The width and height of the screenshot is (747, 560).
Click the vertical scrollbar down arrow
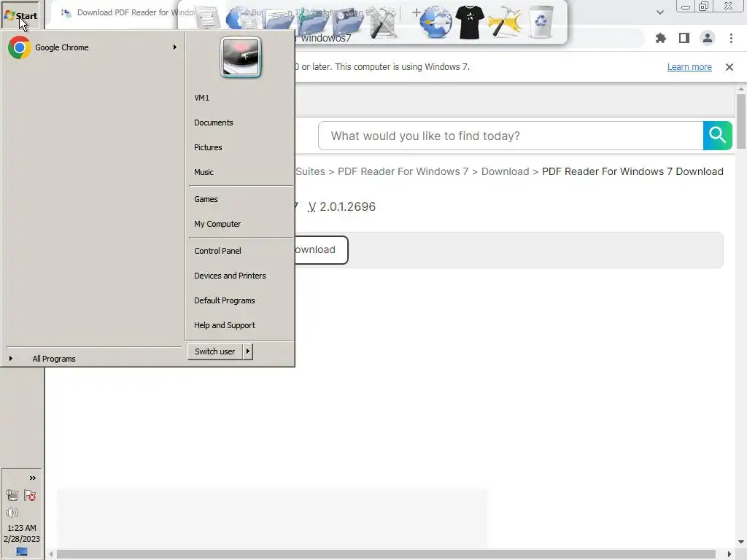741,542
